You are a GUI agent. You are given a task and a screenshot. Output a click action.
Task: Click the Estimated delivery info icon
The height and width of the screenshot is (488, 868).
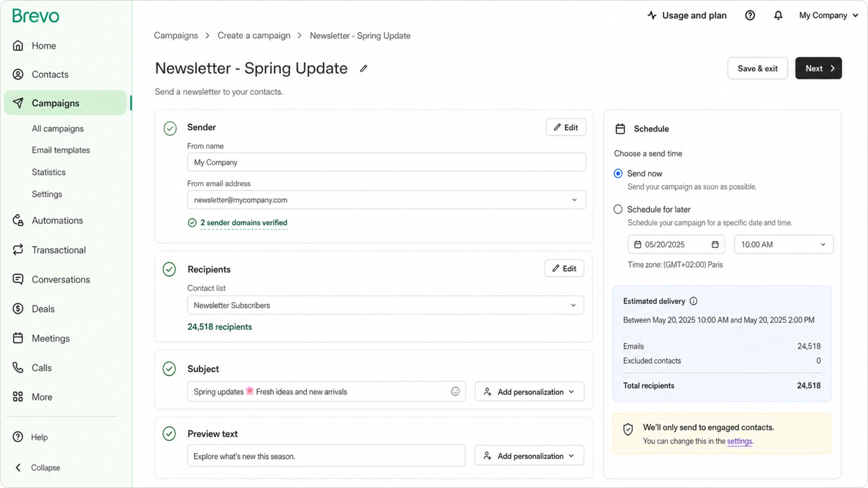[693, 301]
